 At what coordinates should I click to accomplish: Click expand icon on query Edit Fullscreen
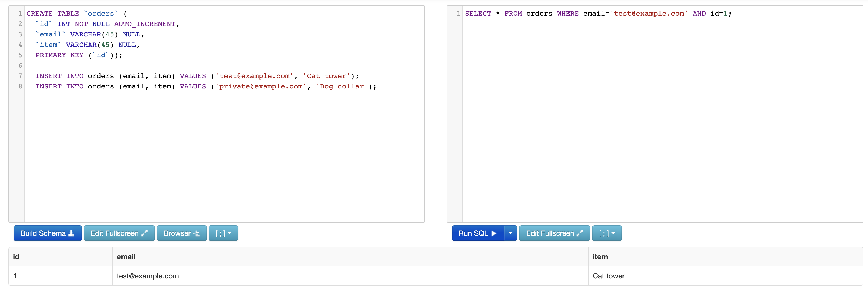pyautogui.click(x=580, y=233)
